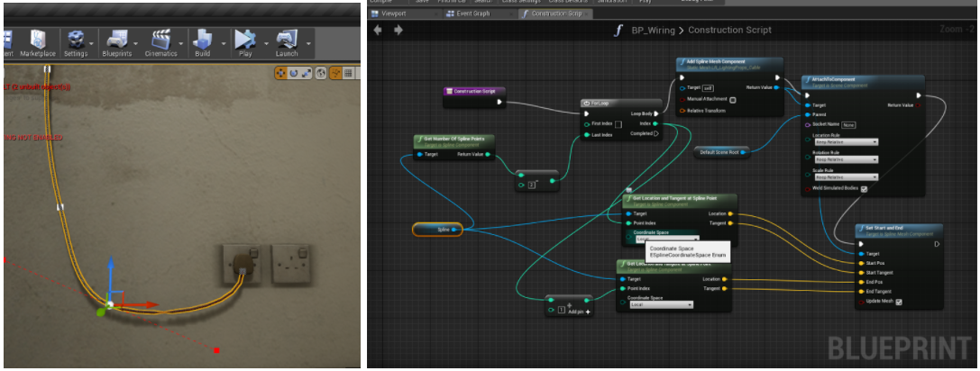
Task: Select the scale gizmo mode in viewport
Action: (x=306, y=74)
